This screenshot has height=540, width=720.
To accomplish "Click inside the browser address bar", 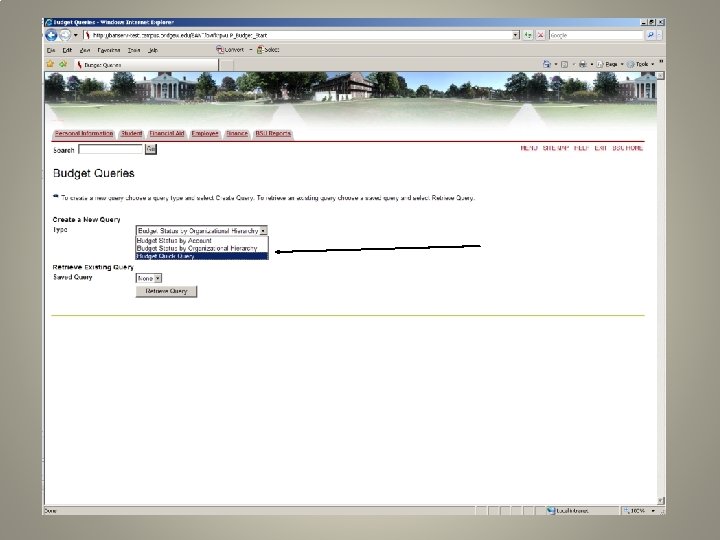I will point(298,35).
